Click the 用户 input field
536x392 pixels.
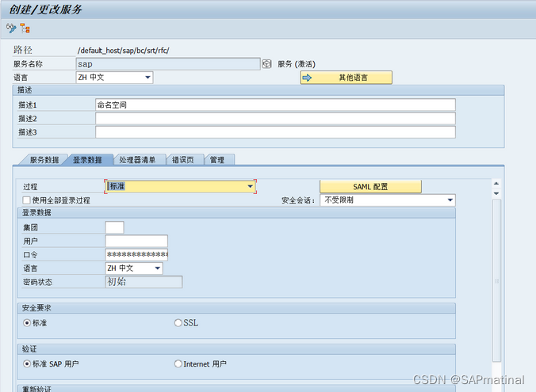(136, 241)
